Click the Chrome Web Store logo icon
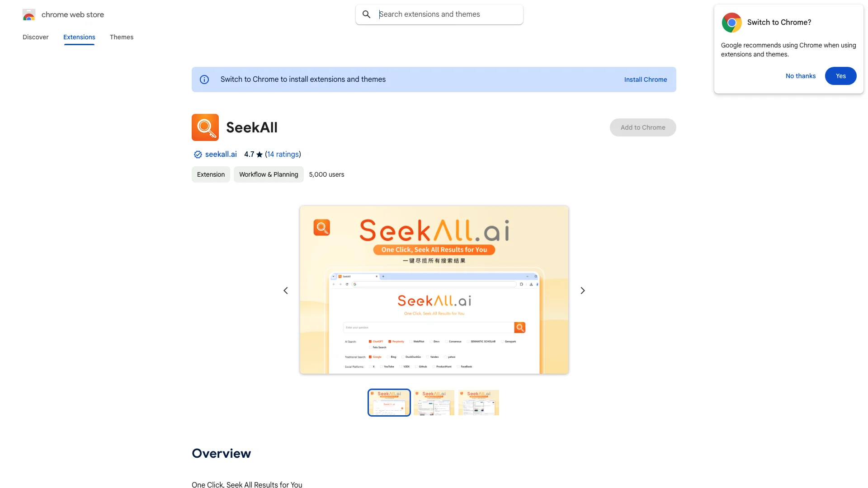The image size is (868, 488). [28, 14]
